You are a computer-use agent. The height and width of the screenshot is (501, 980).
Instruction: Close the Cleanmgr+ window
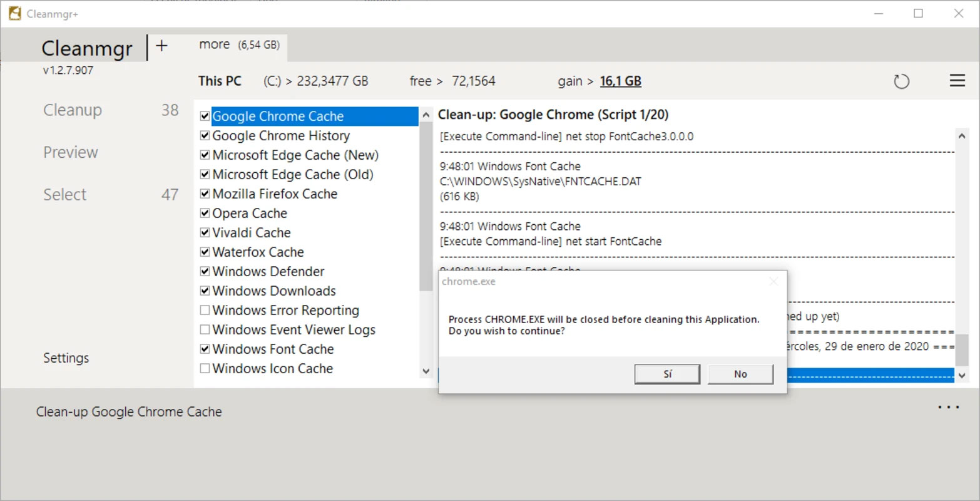(958, 14)
